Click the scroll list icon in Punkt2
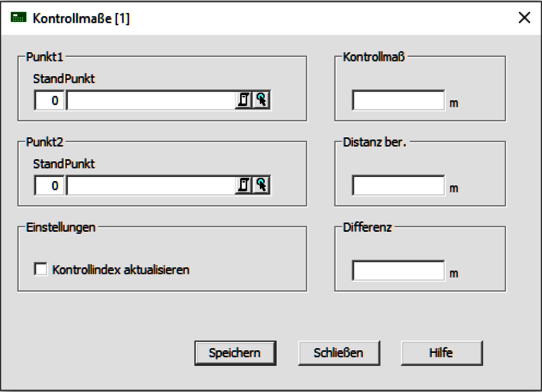 pos(244,186)
